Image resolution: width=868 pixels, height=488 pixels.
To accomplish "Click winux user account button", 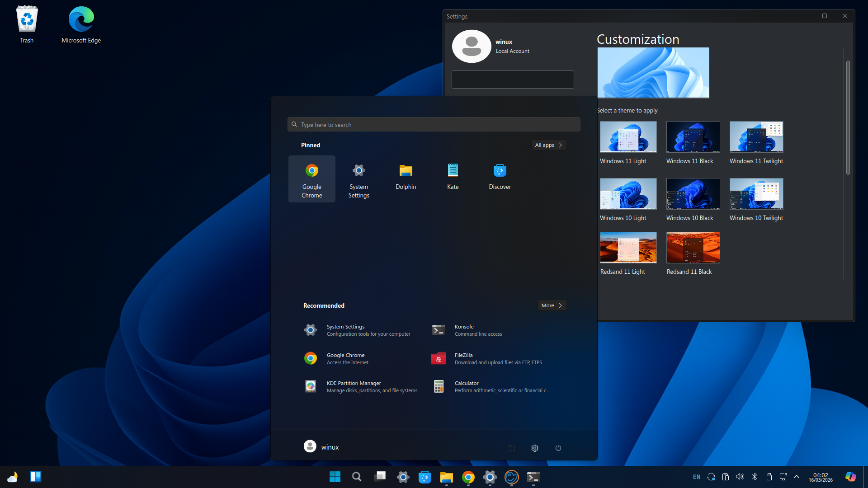I will coord(321,447).
